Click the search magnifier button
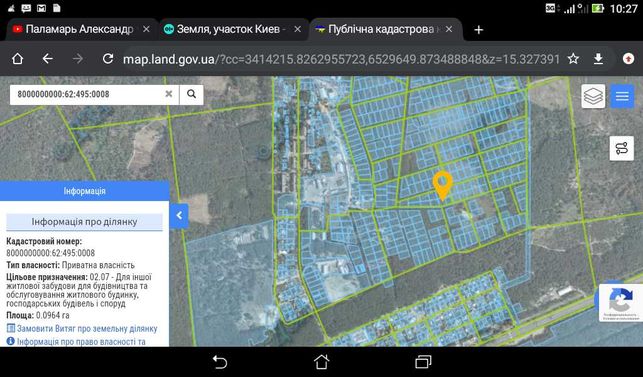 coord(191,94)
